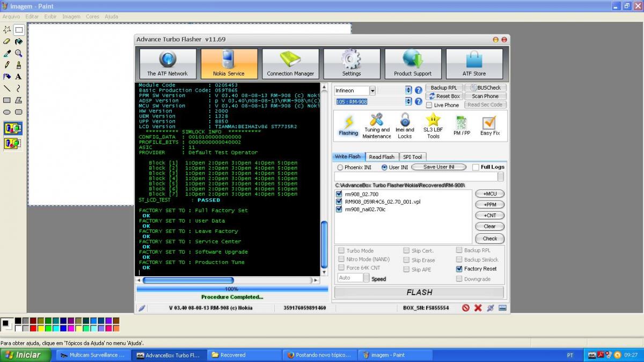The image size is (644, 362).
Task: Select the Flashing lightning icon
Action: point(348,126)
